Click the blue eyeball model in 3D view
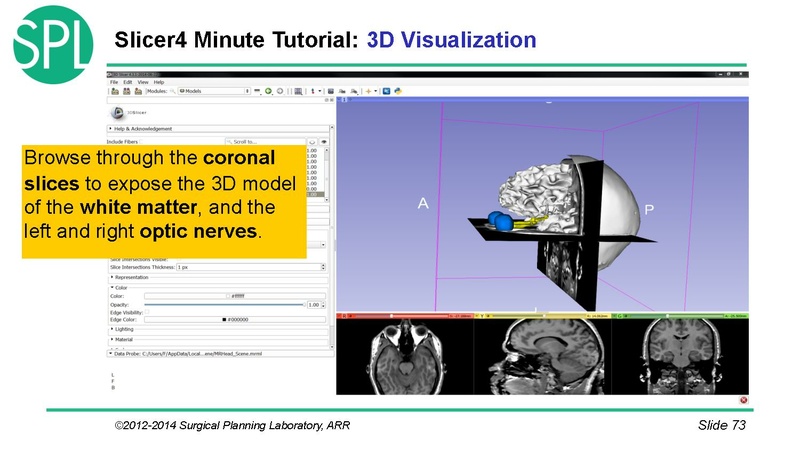This screenshot has height=450, width=800. pos(503,222)
